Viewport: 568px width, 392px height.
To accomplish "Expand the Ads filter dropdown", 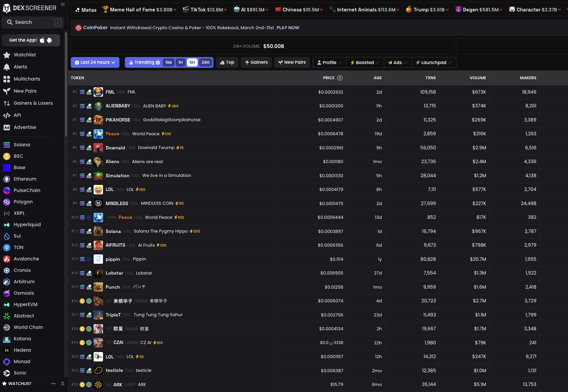I will click(398, 62).
